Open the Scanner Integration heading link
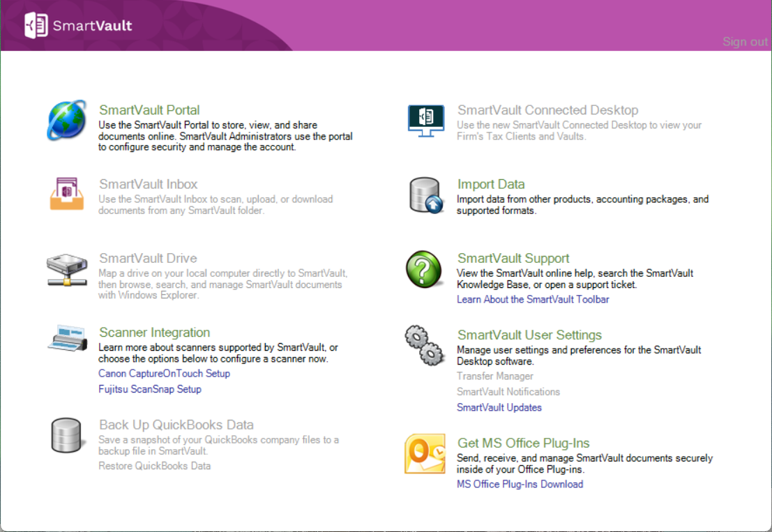Viewport: 772px width, 532px height. (155, 332)
